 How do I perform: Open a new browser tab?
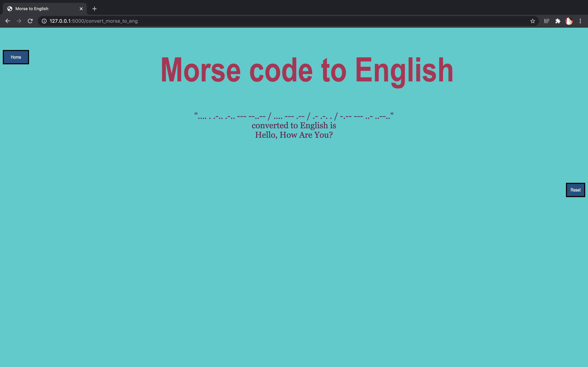pos(94,9)
